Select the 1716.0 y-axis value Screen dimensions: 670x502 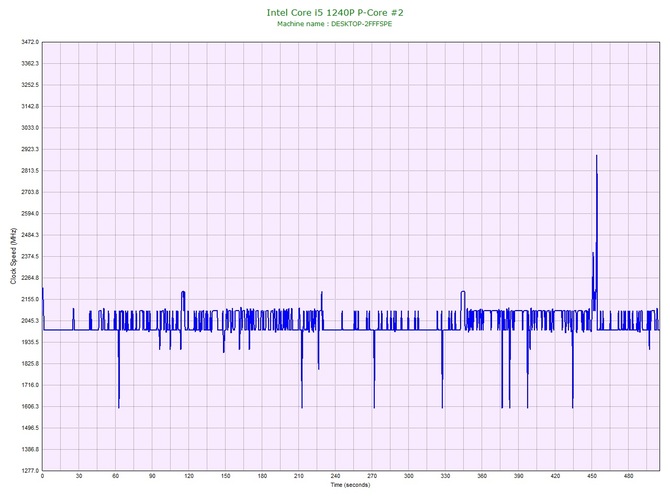point(30,385)
